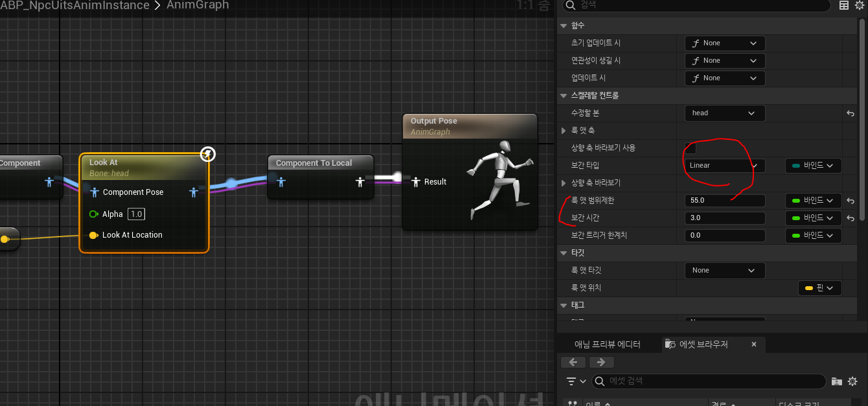This screenshot has width=868, height=406.
Task: Click the 보간 트리거 한계치 value 0.0
Action: pyautogui.click(x=725, y=235)
